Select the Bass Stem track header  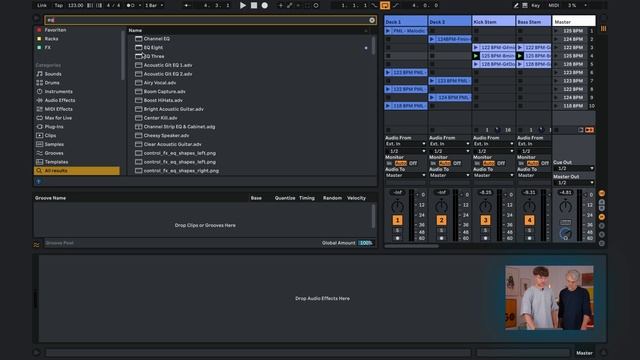[x=533, y=22]
